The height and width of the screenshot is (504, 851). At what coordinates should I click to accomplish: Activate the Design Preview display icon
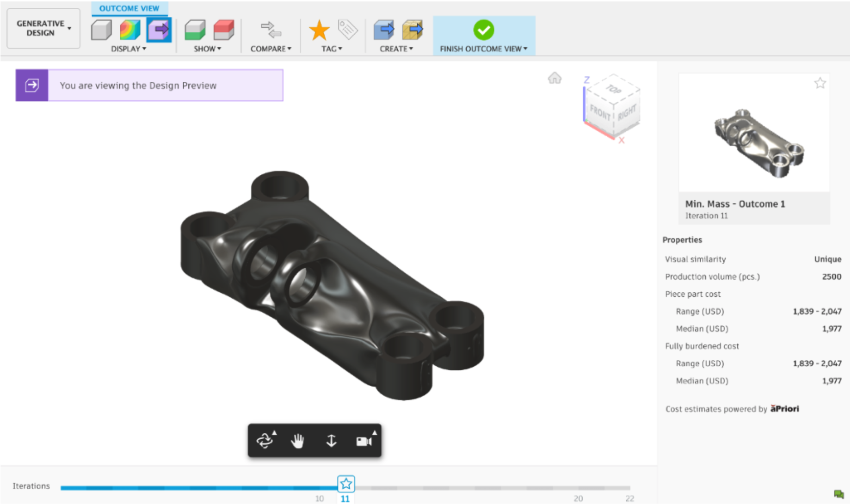[x=159, y=30]
